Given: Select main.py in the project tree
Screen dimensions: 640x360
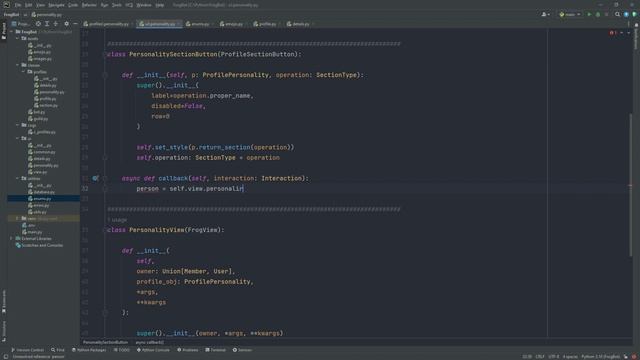Looking at the screenshot, I should point(32,232).
